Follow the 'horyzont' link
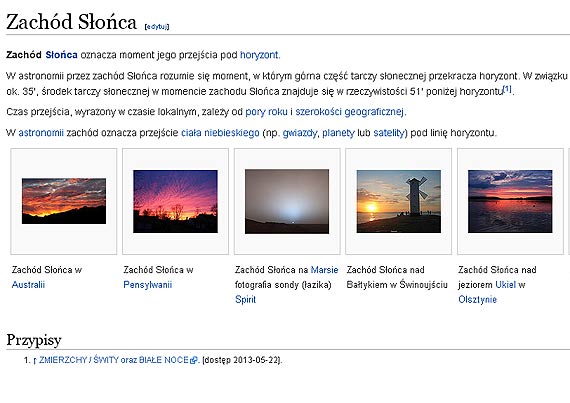The image size is (570, 403). (x=259, y=55)
